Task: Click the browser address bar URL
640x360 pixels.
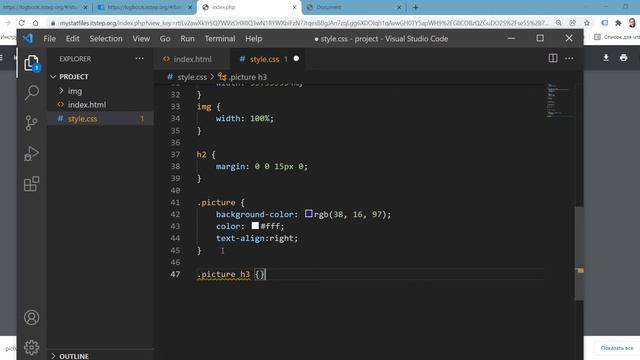Action: click(x=304, y=23)
